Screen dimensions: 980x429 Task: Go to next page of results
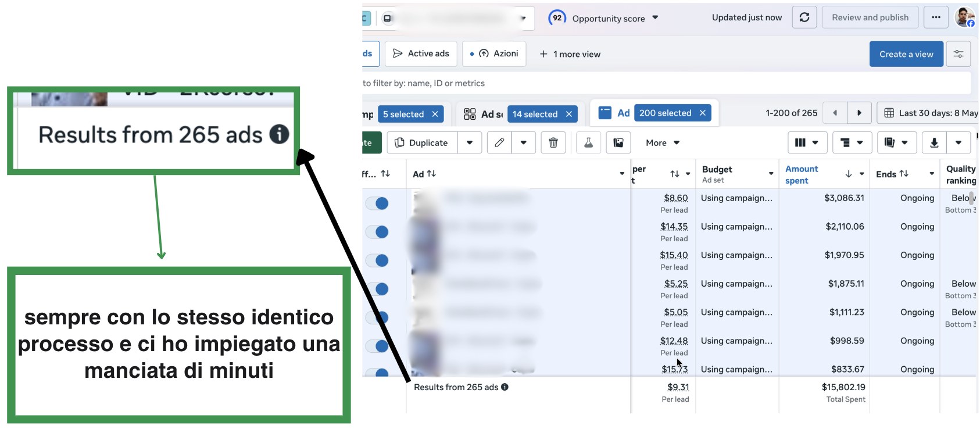(859, 113)
